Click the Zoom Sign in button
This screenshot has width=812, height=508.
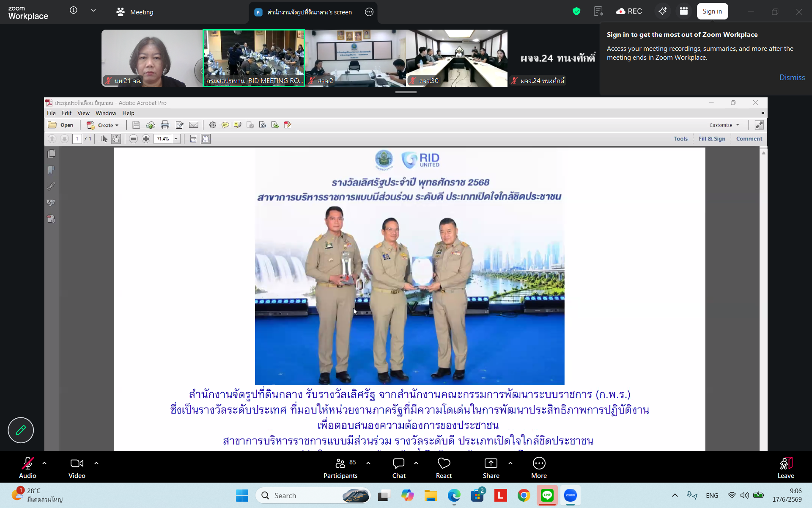pyautogui.click(x=712, y=11)
